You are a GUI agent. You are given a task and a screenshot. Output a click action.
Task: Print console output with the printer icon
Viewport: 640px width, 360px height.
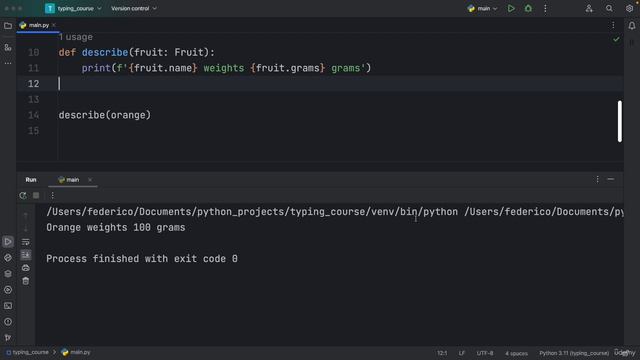point(26,268)
